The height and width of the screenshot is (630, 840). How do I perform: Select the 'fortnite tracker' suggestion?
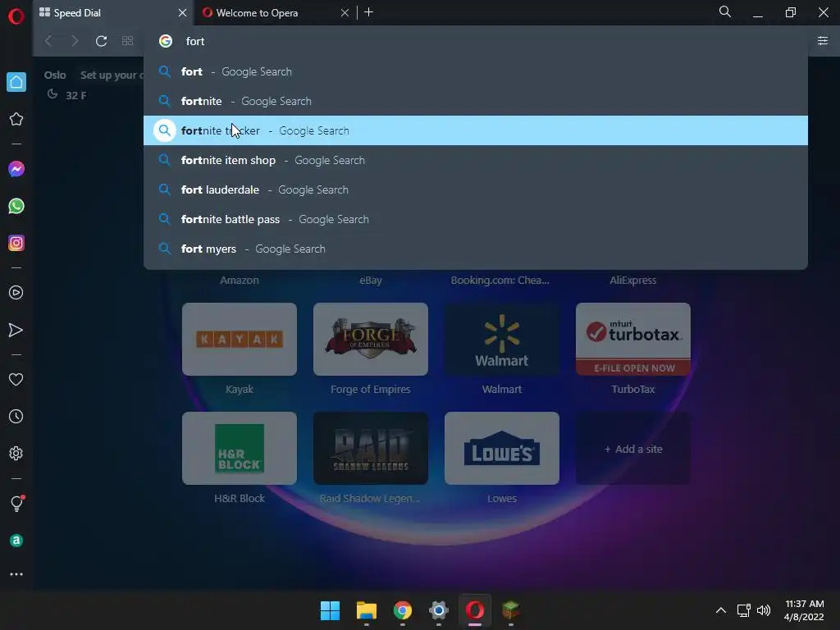pyautogui.click(x=476, y=130)
